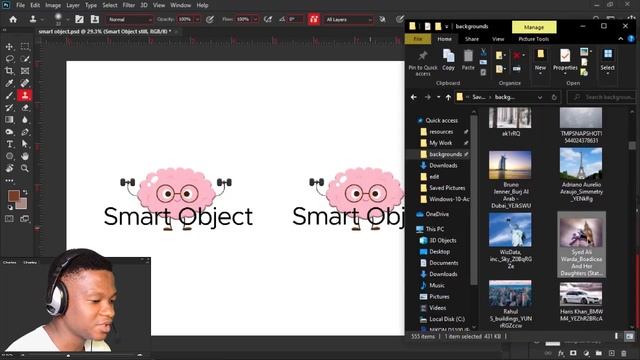Expand recent locations arrow in Explorer
The height and width of the screenshot is (360, 640).
tap(438, 97)
